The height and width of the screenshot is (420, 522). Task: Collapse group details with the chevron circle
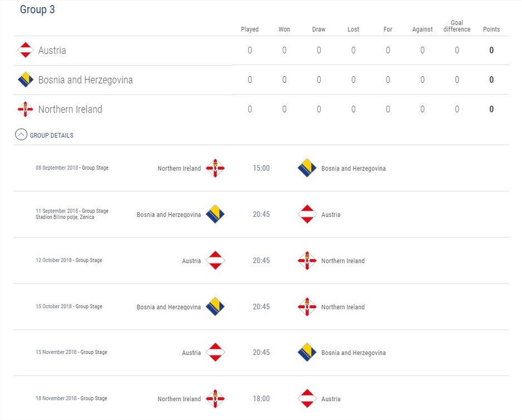[x=21, y=135]
